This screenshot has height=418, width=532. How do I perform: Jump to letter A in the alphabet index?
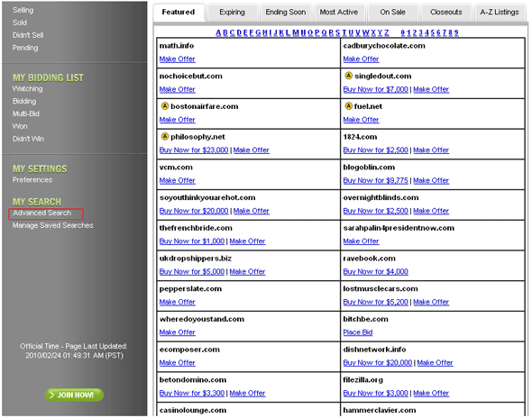click(x=218, y=32)
